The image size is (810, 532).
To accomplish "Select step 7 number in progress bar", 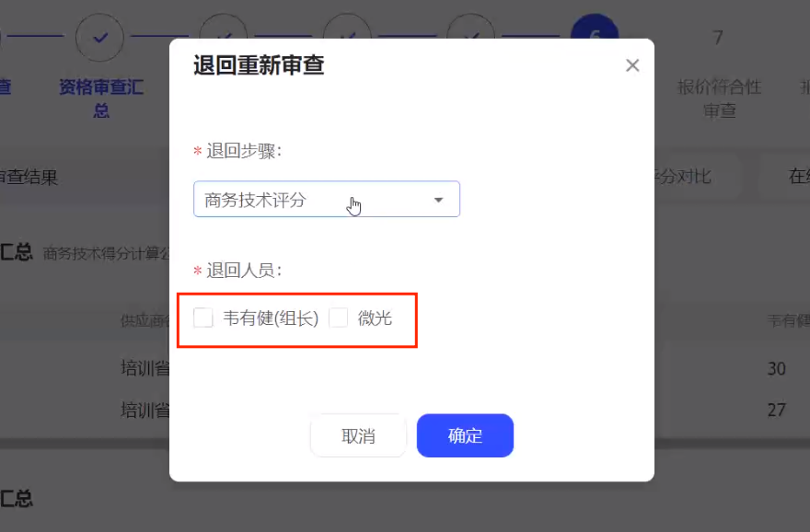I will pos(718,38).
